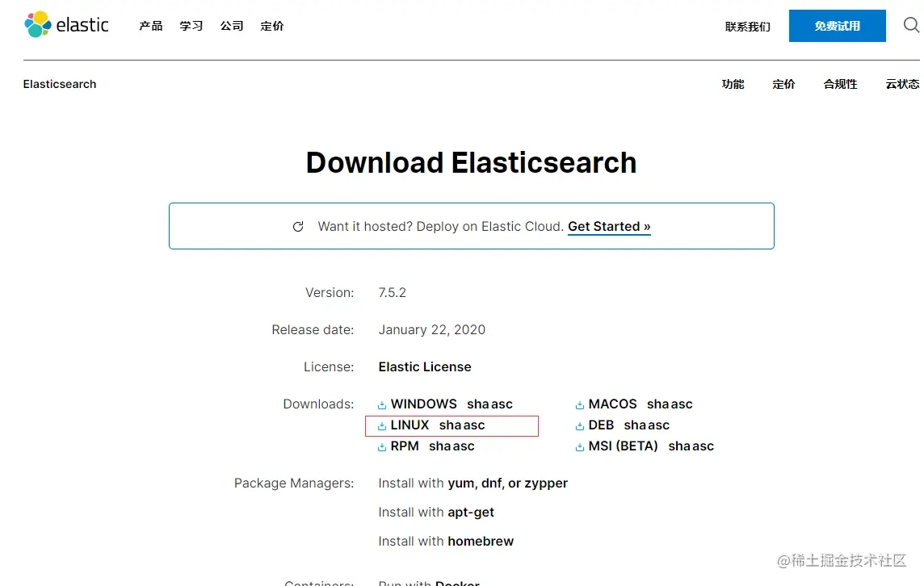This screenshot has height=586, width=924.
Task: Open the 公司 menu
Action: click(x=232, y=26)
